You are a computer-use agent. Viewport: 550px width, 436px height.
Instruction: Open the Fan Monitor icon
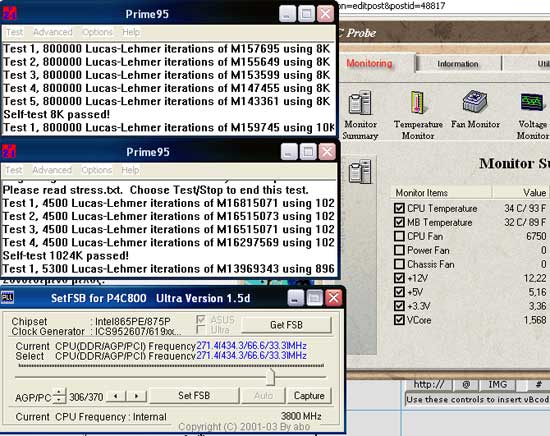[x=475, y=109]
